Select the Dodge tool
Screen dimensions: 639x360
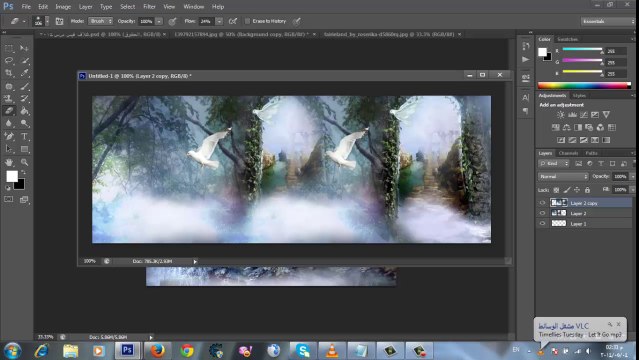[x=24, y=123]
